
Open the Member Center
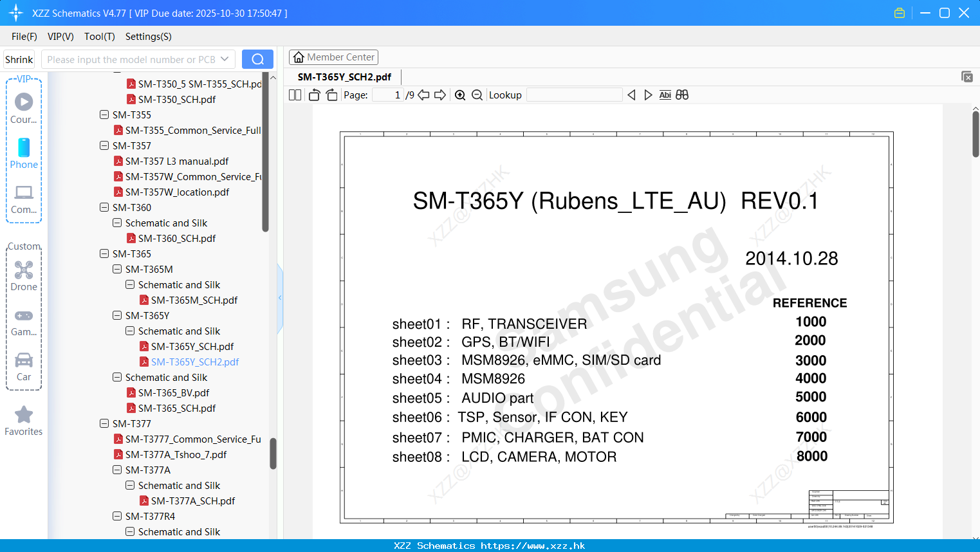click(x=333, y=57)
